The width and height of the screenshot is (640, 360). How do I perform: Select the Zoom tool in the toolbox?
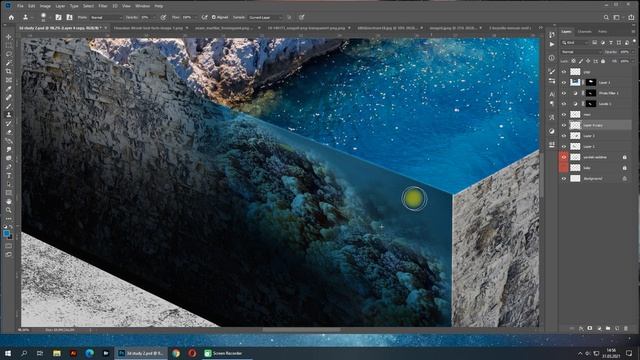click(9, 210)
